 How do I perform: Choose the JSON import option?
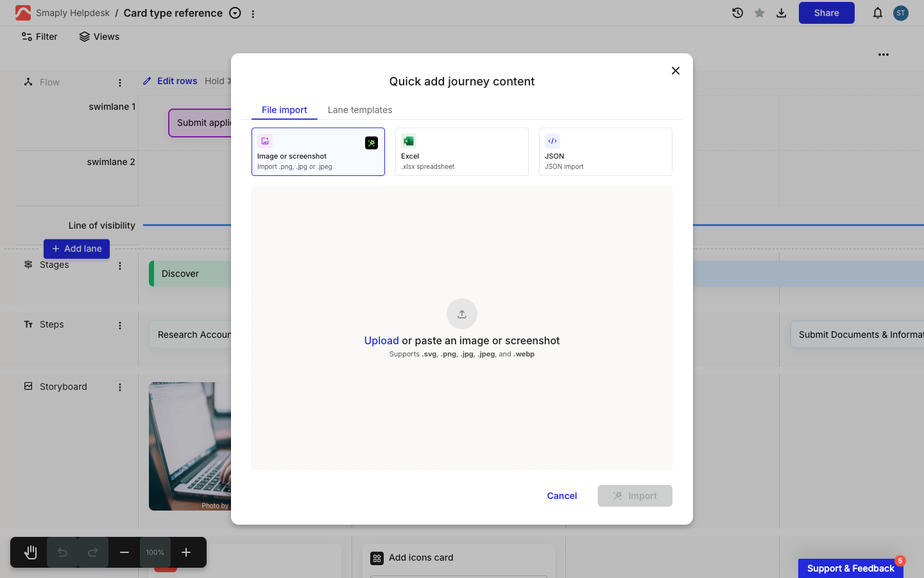[x=606, y=152]
